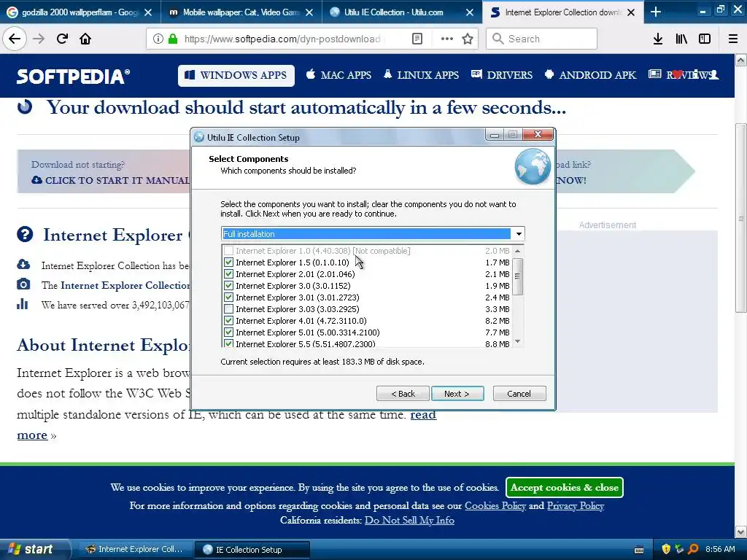Uncheck Internet Explorer 2.01 (2.01.046)

pyautogui.click(x=228, y=274)
